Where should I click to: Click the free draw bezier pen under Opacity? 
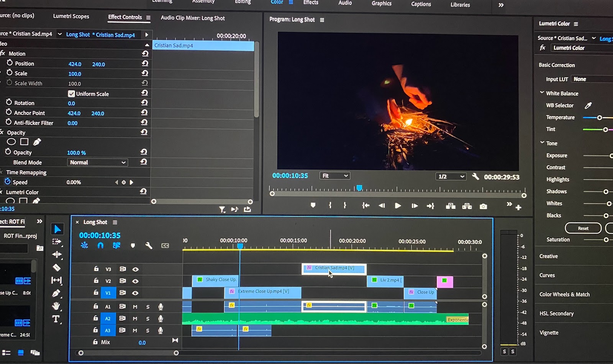37,142
